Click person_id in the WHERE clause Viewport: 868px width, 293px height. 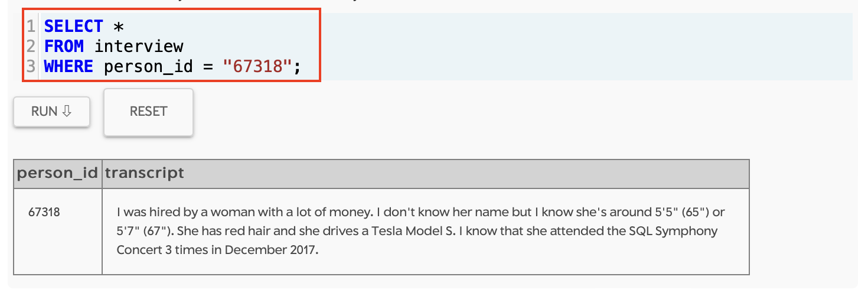pos(148,67)
